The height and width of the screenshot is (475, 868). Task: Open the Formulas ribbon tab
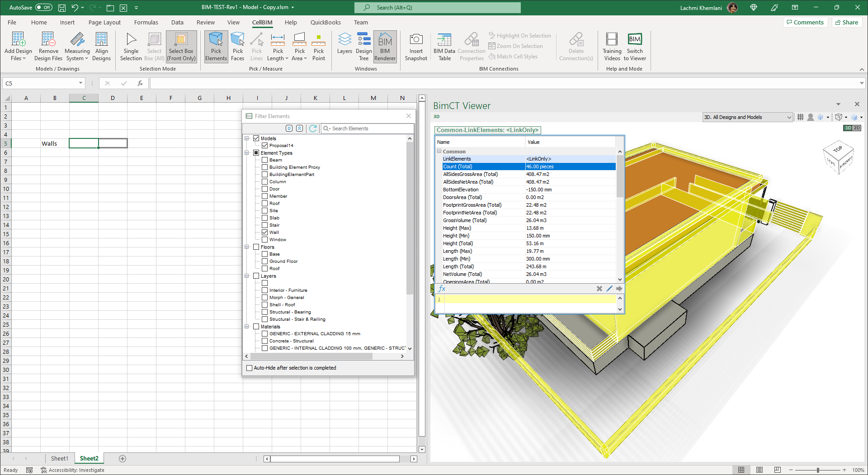click(x=146, y=23)
